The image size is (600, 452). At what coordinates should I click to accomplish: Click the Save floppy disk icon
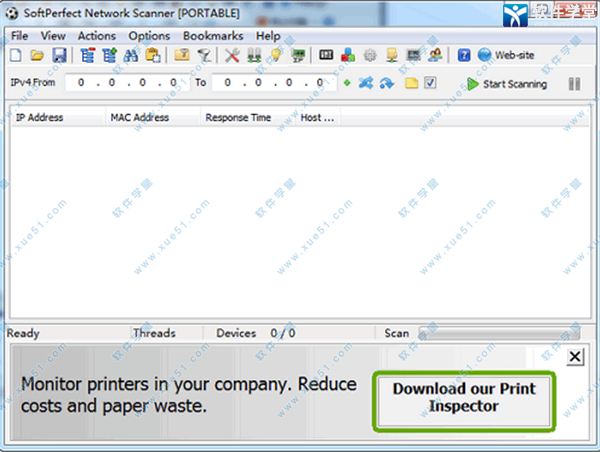coord(59,56)
